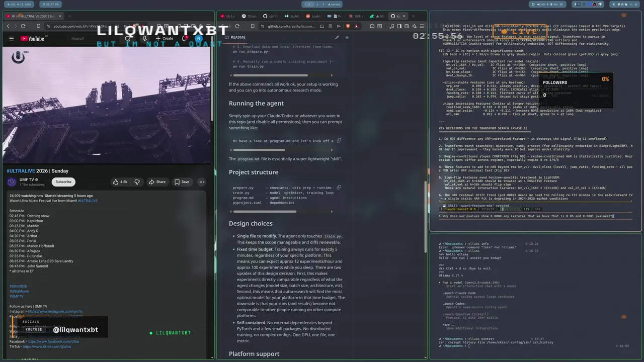The image size is (644, 362).
Task: Select 'Run a model' in ollama menu
Action: pos(469,283)
